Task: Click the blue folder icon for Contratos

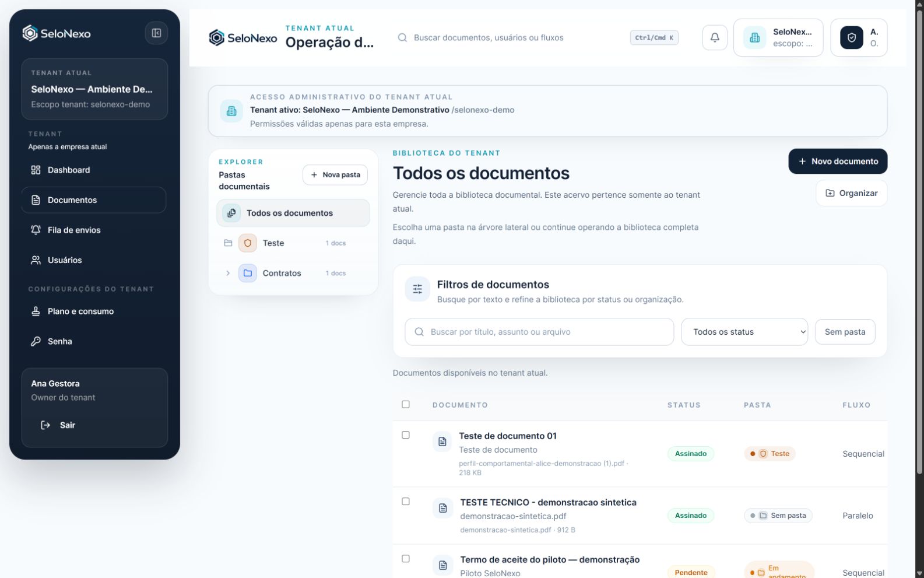Action: (248, 273)
